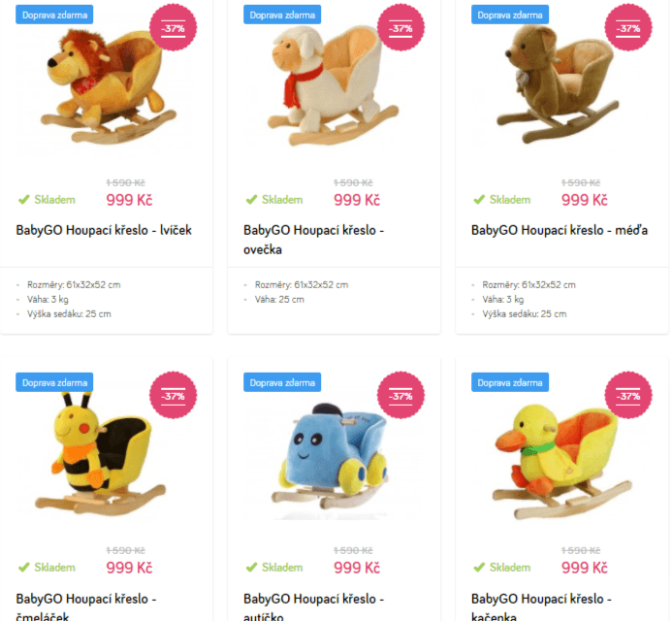Click the 999 Kč price of méďa chair
Viewport: 672px width, 621px height.
click(585, 200)
